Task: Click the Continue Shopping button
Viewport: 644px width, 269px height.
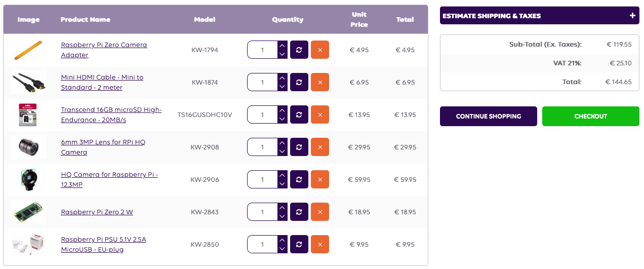Action: (x=489, y=116)
